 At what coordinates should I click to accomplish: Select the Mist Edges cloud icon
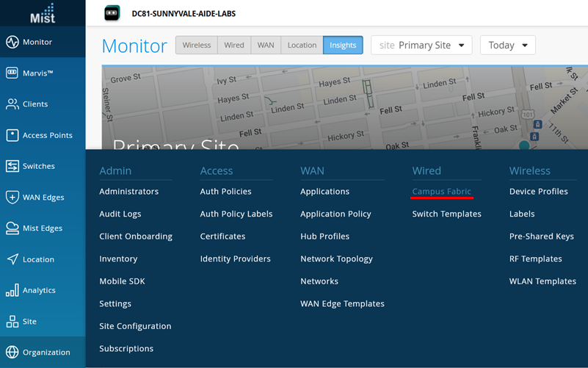tap(12, 228)
